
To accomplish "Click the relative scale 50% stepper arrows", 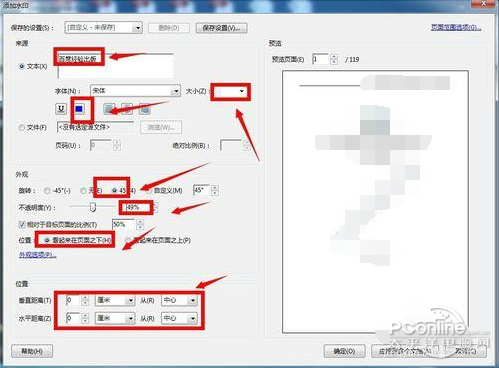I will (140, 225).
